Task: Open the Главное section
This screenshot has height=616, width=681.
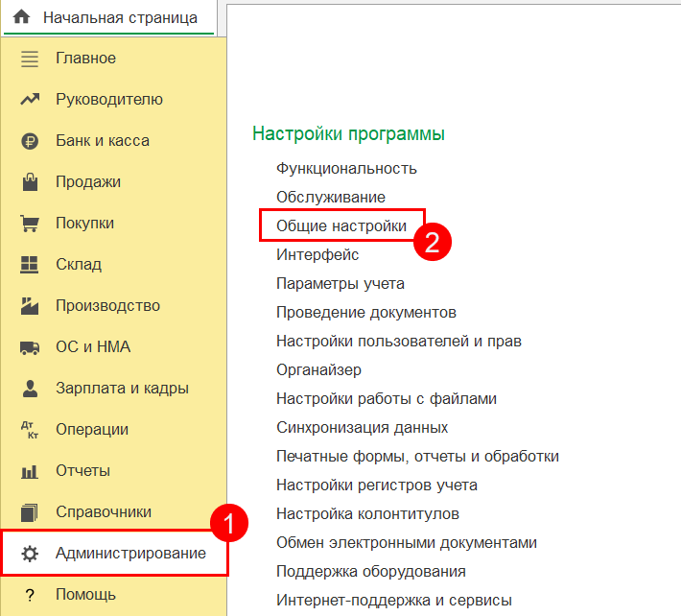Action: (x=85, y=59)
